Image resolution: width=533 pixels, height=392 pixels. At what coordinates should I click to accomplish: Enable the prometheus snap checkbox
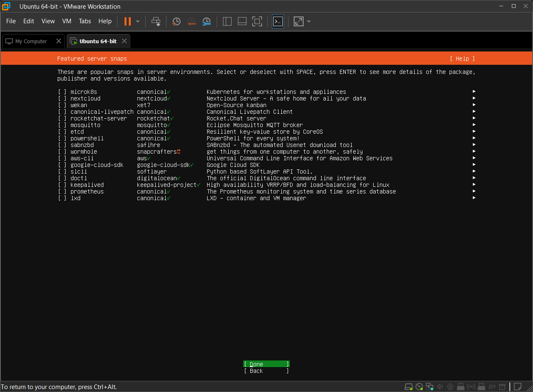62,191
